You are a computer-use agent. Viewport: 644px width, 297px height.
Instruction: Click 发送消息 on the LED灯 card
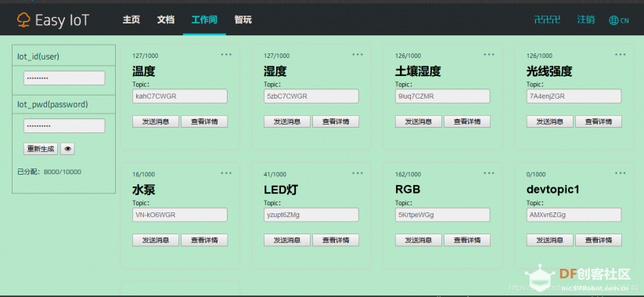287,241
